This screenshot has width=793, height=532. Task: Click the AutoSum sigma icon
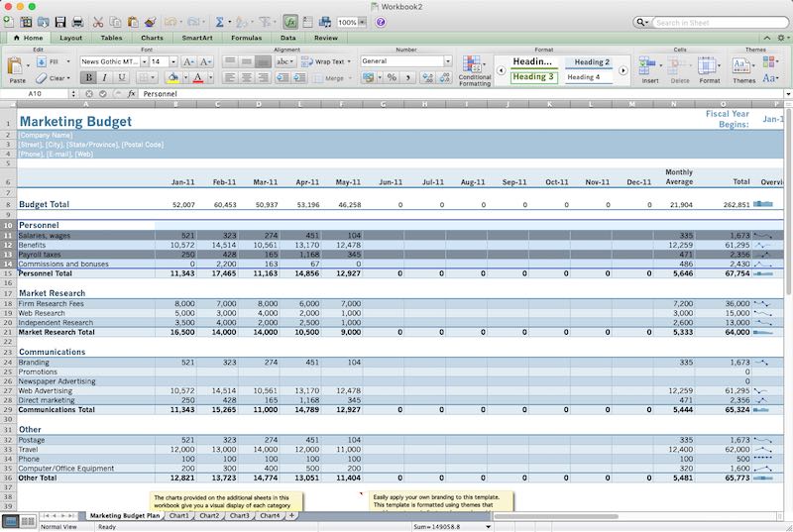[219, 22]
